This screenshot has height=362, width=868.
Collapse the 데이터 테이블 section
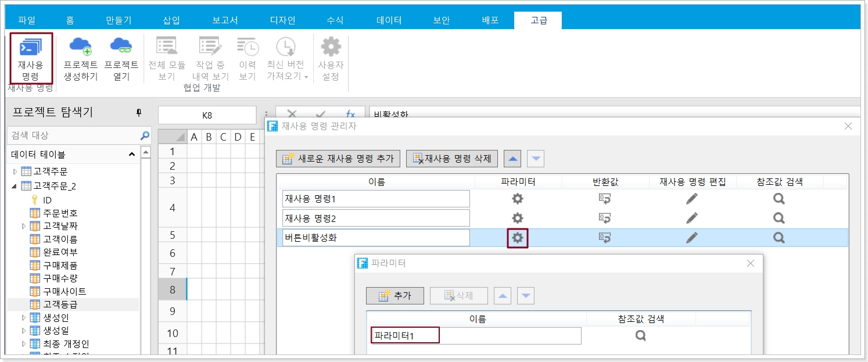[x=132, y=155]
